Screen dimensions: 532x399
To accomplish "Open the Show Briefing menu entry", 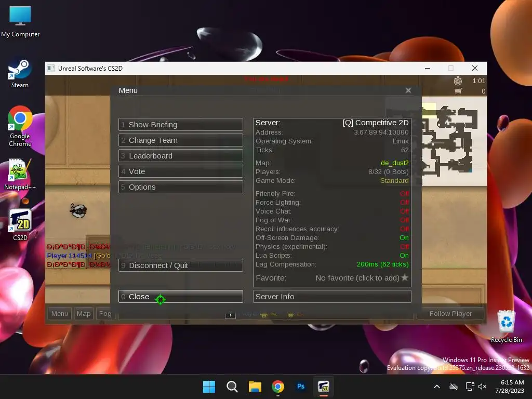I will [180, 125].
